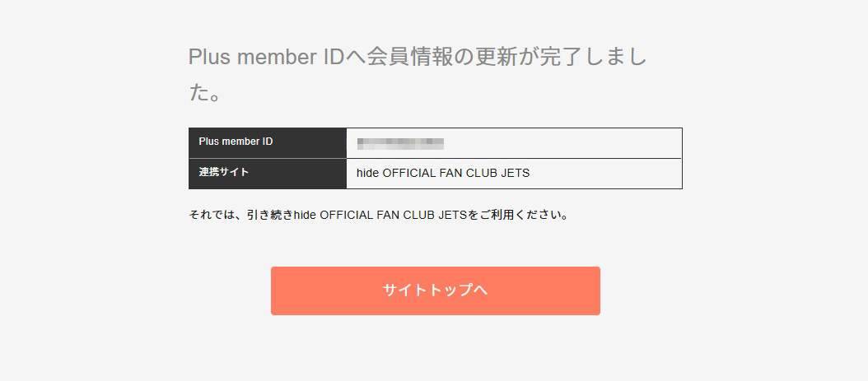The height and width of the screenshot is (381, 868).
Task: Select hide OFFICIAL FAN CLUB JETS table value
Action: (x=443, y=173)
